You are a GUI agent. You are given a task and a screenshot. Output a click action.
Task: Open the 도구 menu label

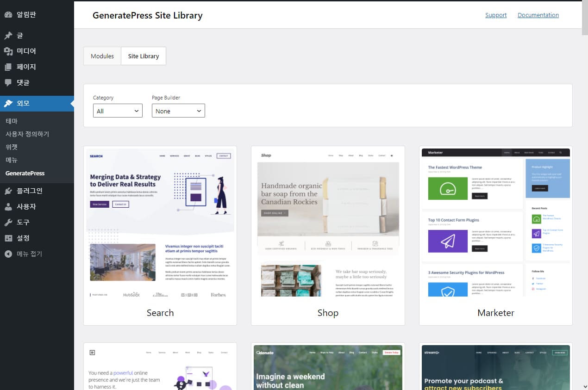point(23,223)
